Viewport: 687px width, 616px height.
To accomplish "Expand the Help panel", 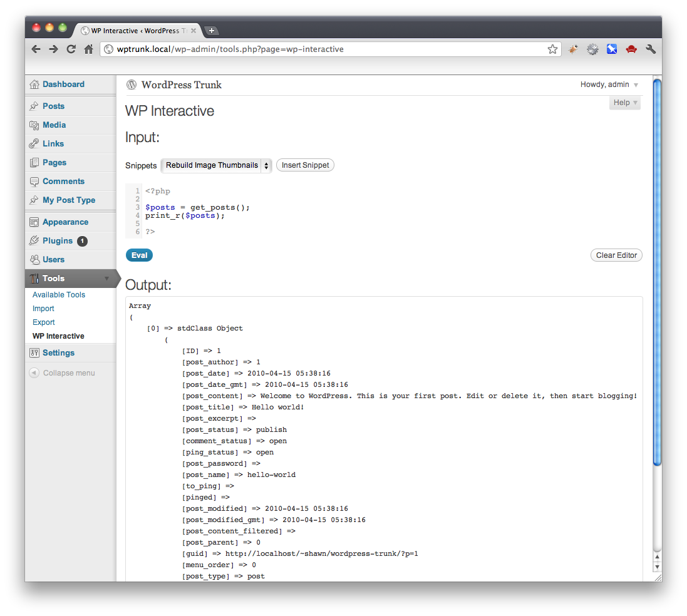I will 625,103.
